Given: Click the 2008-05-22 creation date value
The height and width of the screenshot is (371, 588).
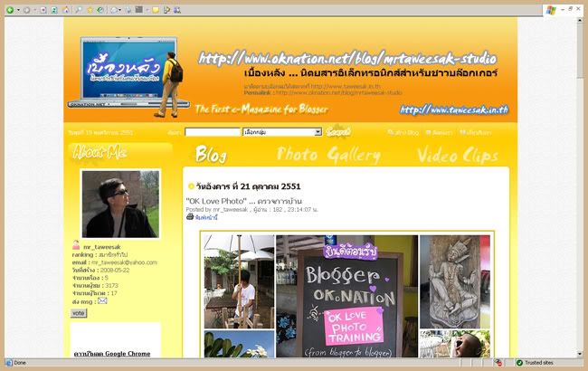Looking at the screenshot, I should (115, 270).
